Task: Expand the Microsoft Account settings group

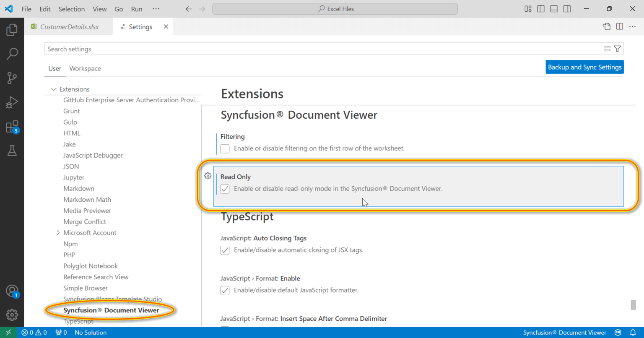Action: point(58,232)
